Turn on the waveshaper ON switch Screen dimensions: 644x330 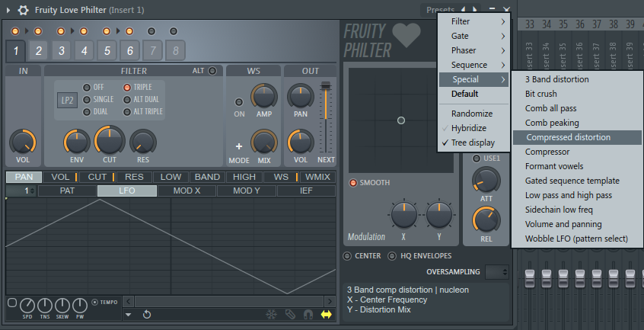click(238, 102)
